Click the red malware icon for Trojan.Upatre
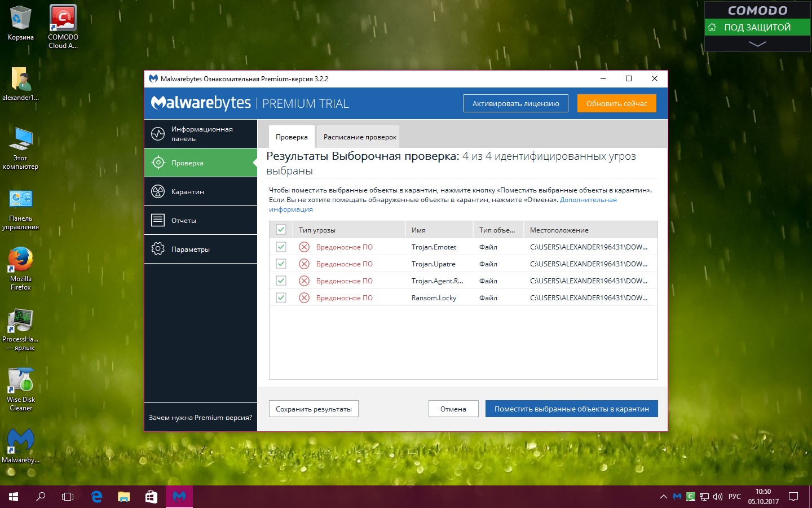 coord(304,264)
